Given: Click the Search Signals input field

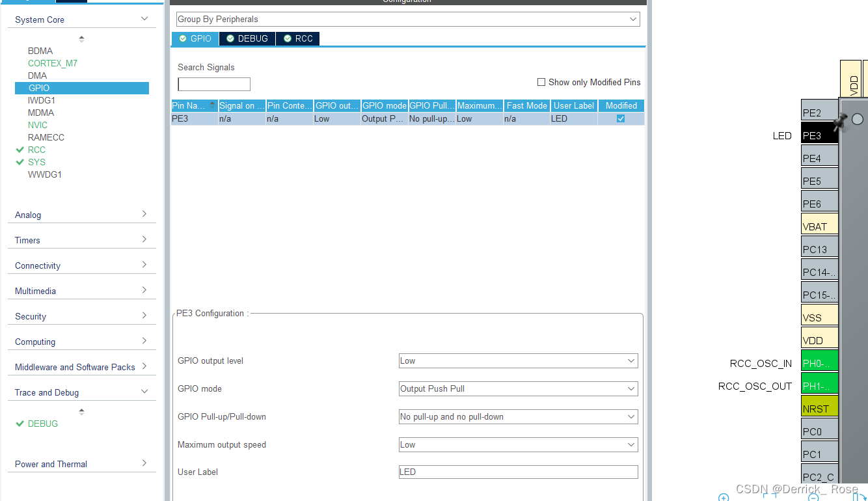Looking at the screenshot, I should pos(214,84).
